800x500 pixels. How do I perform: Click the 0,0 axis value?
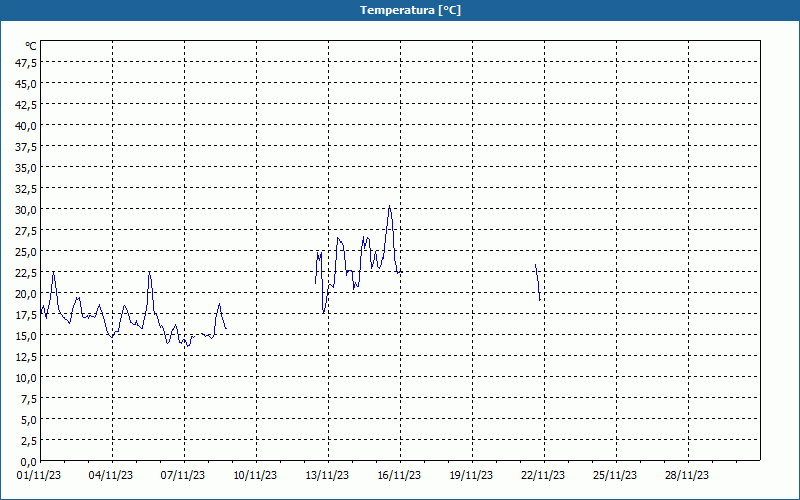29,462
